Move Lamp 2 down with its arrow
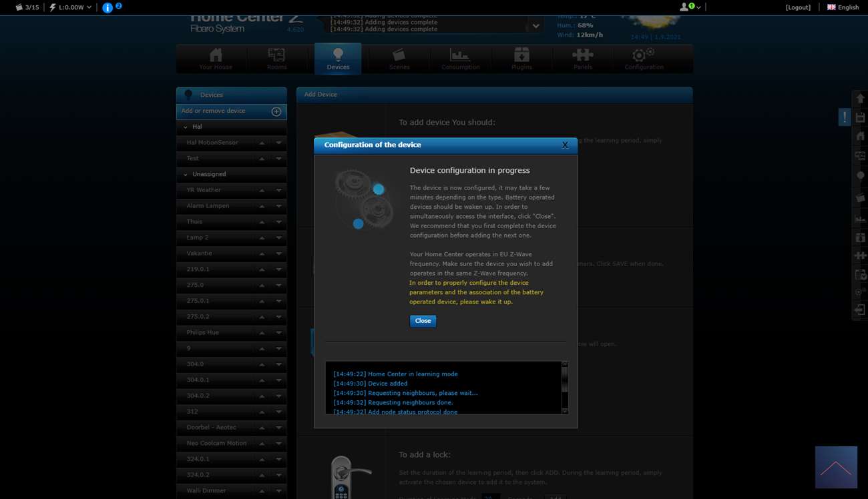 point(279,238)
